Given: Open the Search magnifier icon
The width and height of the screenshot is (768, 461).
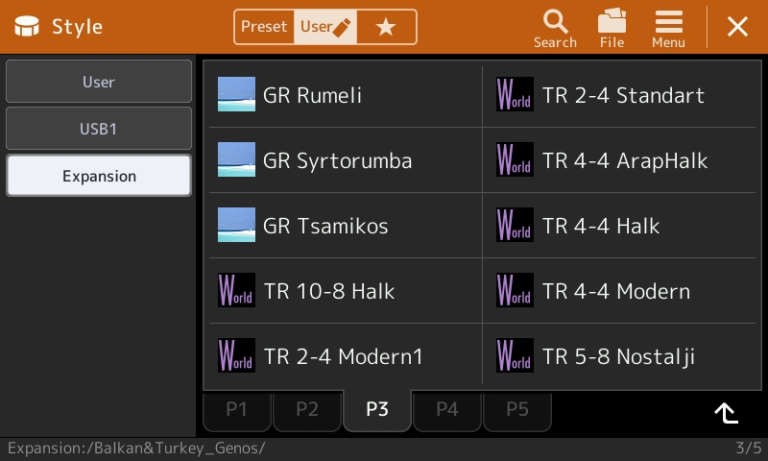Looking at the screenshot, I should pyautogui.click(x=555, y=22).
